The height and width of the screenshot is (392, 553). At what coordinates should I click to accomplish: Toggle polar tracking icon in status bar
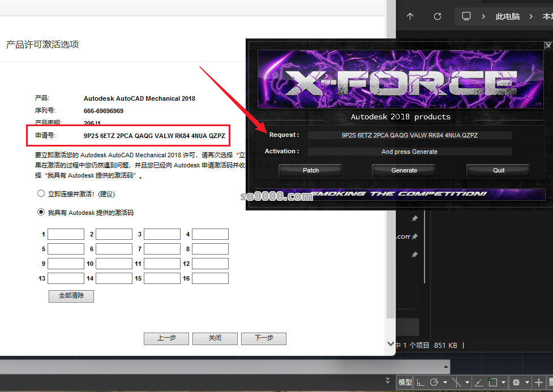click(434, 382)
